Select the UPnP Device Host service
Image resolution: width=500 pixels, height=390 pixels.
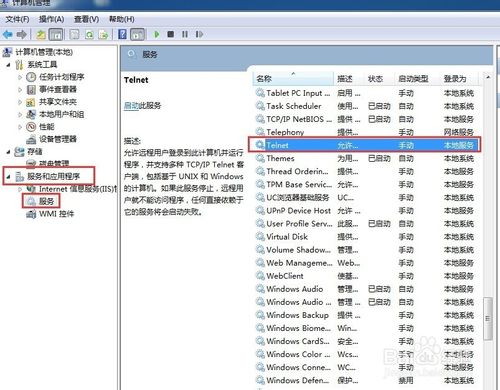(x=366, y=211)
